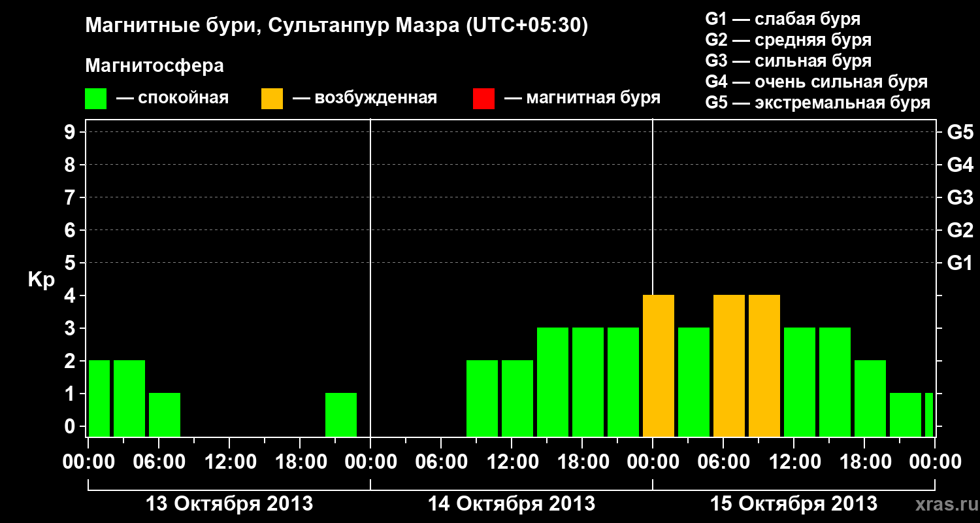Click the '— магнитная буря' legend label
The image size is (980, 523).
582,99
